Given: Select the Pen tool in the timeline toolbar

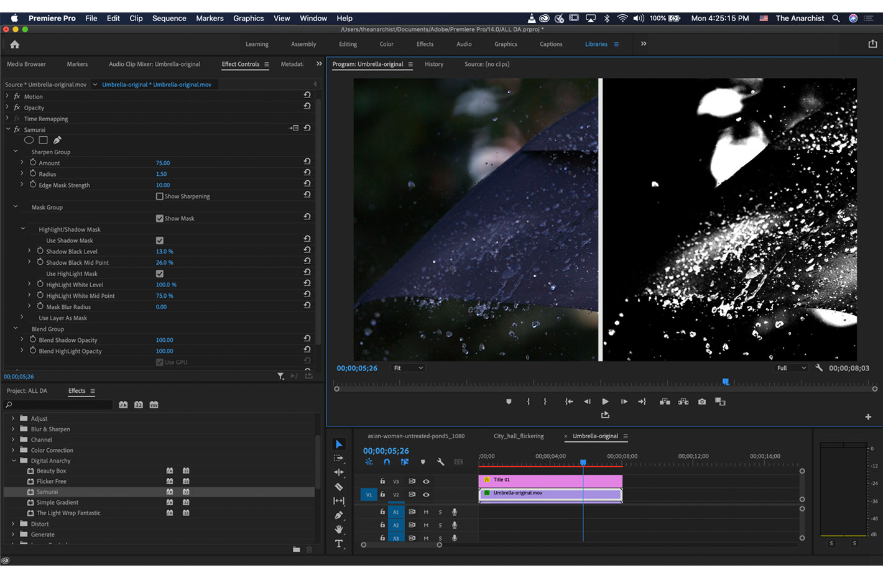Looking at the screenshot, I should click(339, 515).
